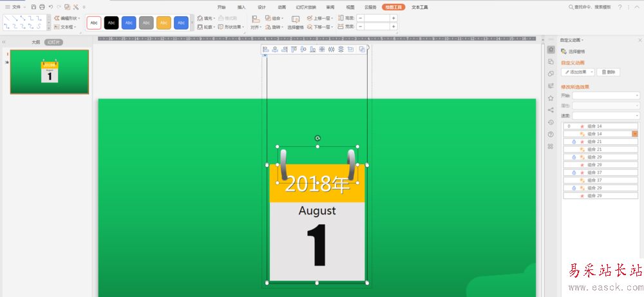Switch to the 开始 ribbon tab
The image size is (644, 297).
click(222, 7)
